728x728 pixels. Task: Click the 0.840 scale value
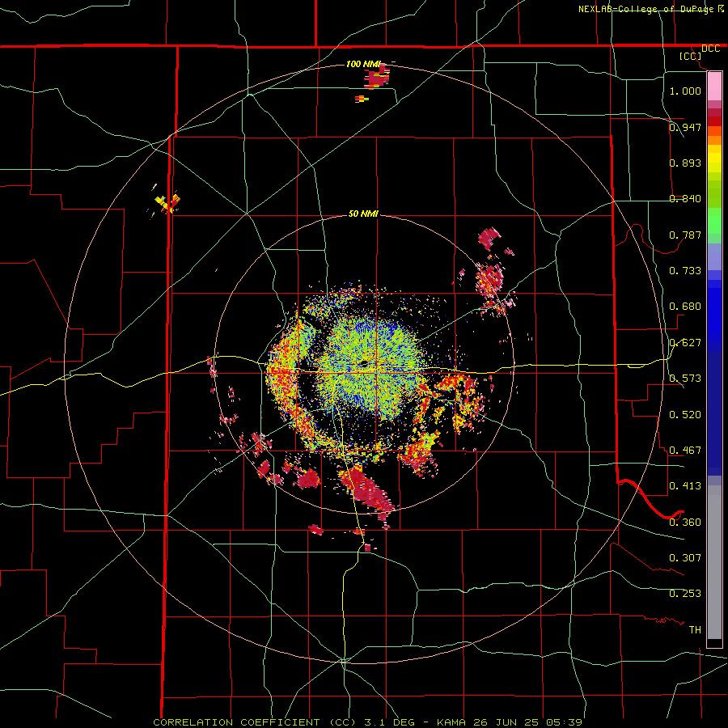pos(685,199)
